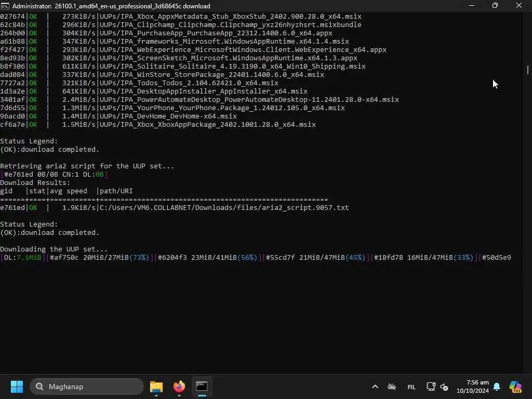Click the #55cd7f 45% progress entry
Viewport: 532px width, 399px height.
pyautogui.click(x=315, y=258)
